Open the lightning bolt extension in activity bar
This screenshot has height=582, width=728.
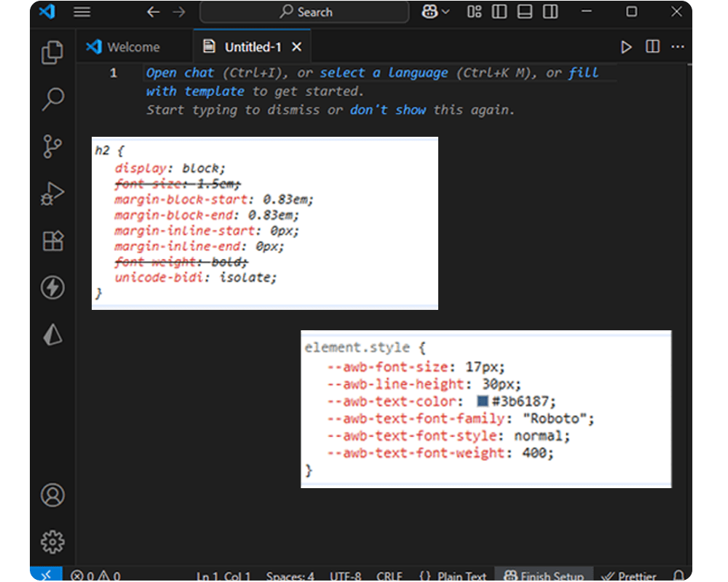coord(52,288)
